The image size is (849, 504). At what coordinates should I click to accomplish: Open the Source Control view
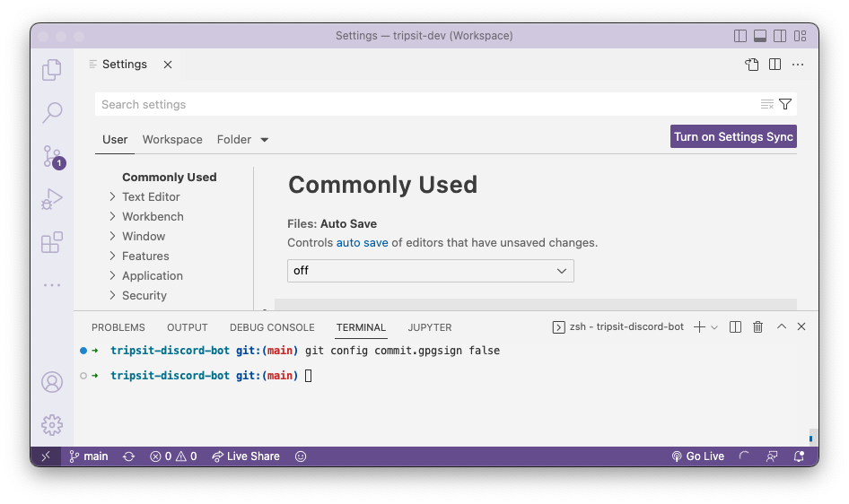tap(53, 157)
